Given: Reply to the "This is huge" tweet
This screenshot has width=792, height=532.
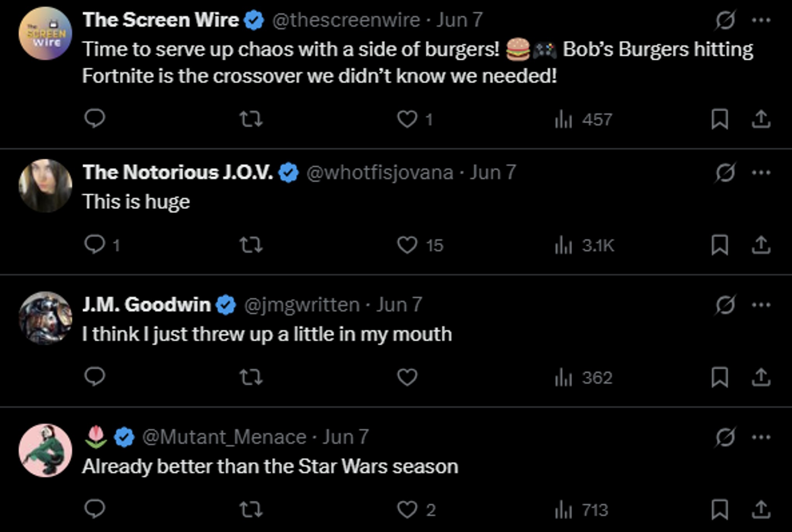Looking at the screenshot, I should [x=94, y=245].
